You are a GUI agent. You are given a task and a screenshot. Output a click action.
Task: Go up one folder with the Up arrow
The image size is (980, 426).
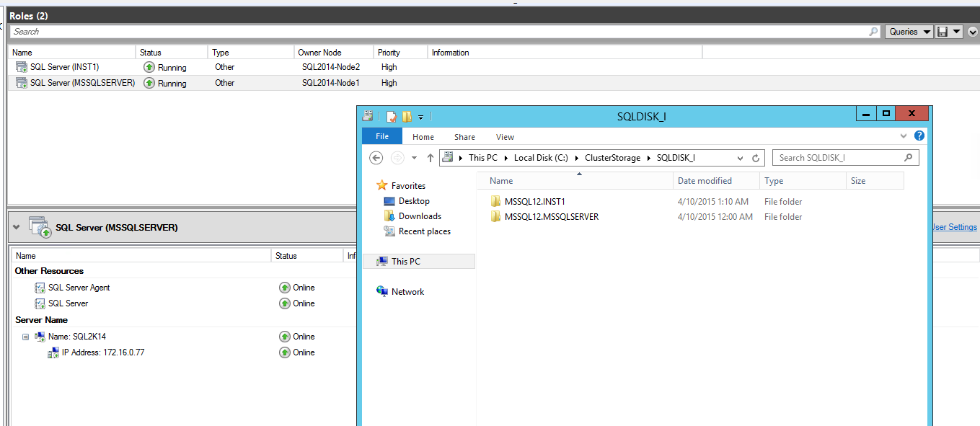point(431,158)
